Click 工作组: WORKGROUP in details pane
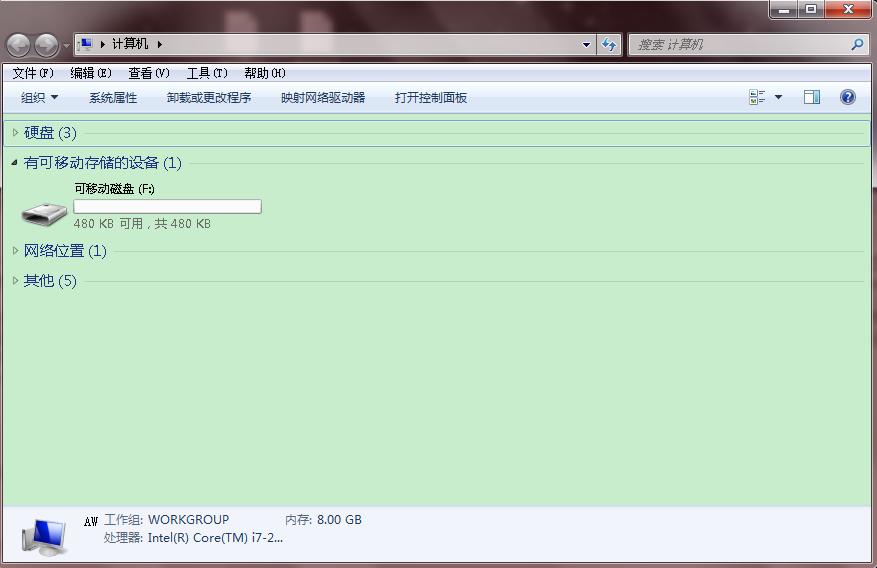Screen dimensions: 877x568 coord(167,519)
